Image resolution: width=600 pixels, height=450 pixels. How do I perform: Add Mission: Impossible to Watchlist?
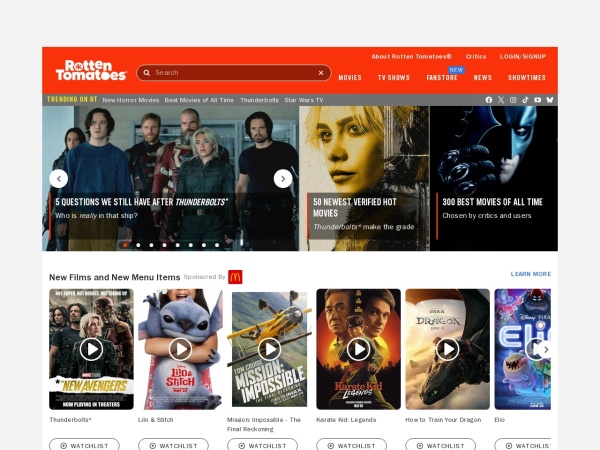coord(262,445)
